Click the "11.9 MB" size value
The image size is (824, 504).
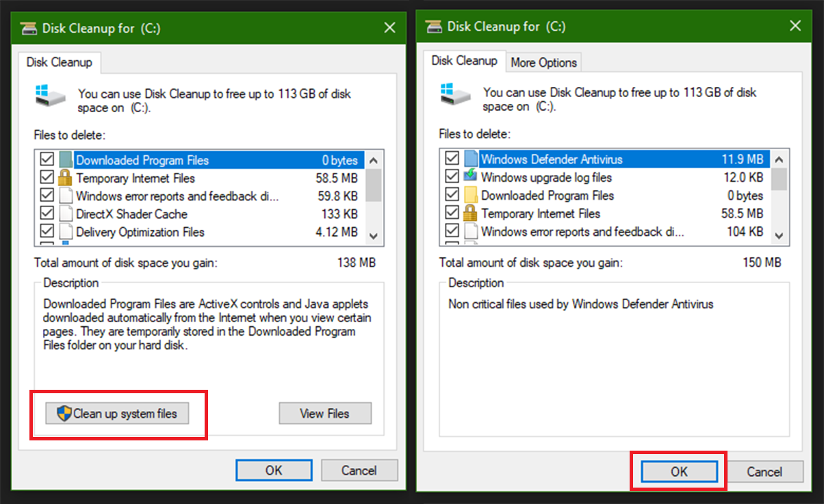point(742,159)
